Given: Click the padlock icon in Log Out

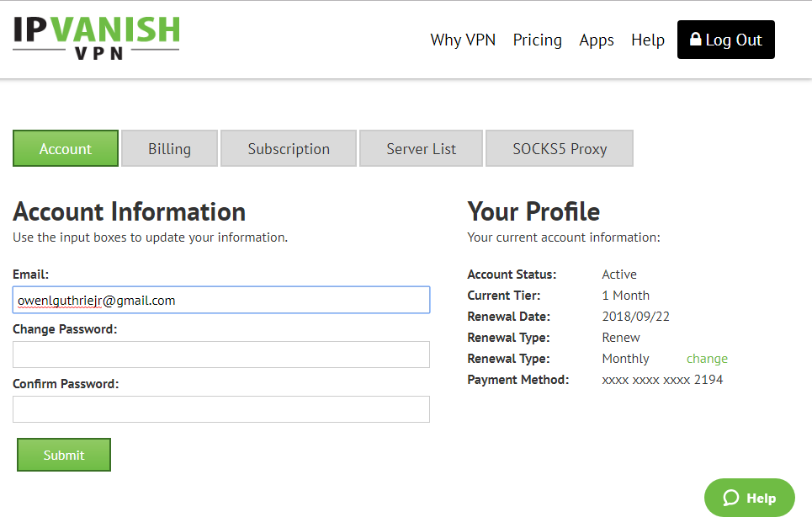Looking at the screenshot, I should click(696, 39).
